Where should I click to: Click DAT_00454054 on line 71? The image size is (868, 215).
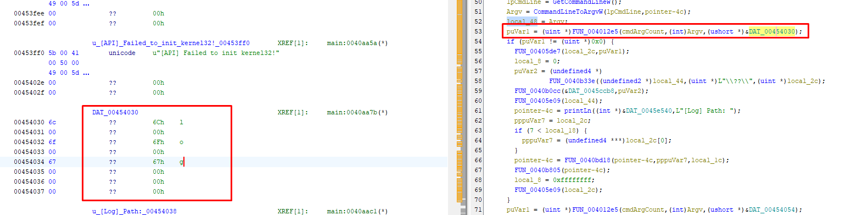772,210
